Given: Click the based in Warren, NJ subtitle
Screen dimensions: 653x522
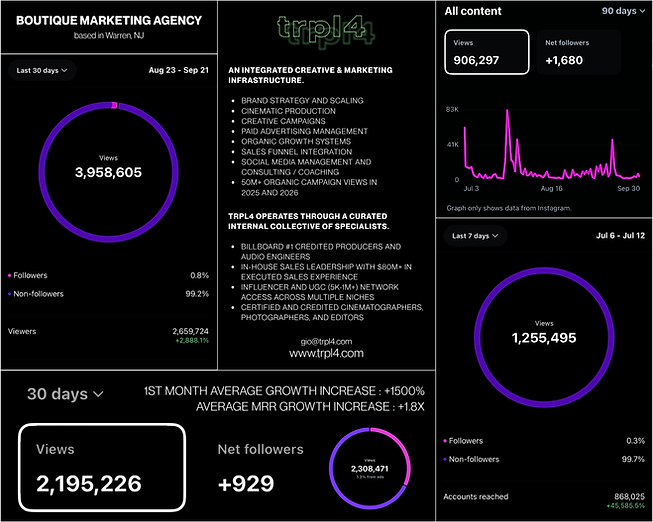Looking at the screenshot, I should (x=109, y=36).
